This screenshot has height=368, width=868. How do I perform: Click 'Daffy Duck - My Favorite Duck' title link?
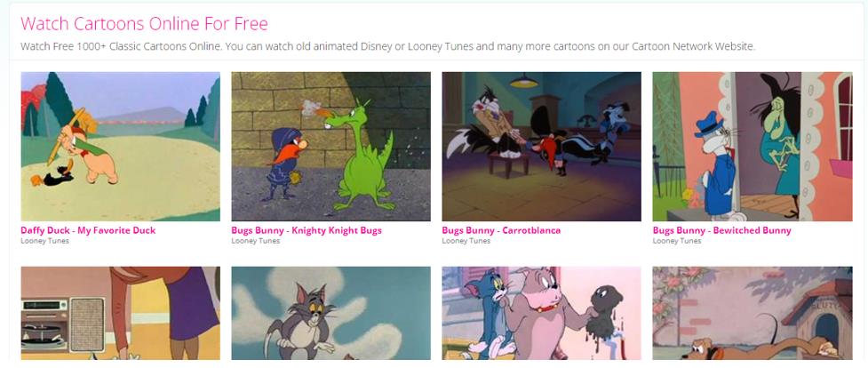click(88, 230)
